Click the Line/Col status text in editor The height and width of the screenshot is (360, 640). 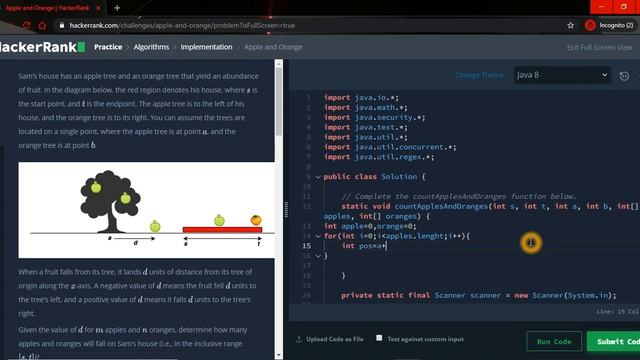[618, 311]
